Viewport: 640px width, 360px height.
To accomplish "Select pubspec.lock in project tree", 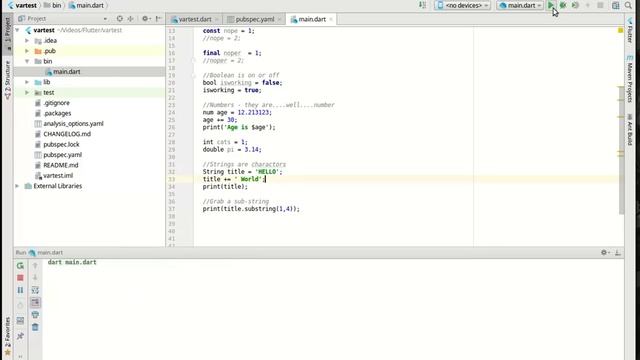I will click(x=61, y=144).
